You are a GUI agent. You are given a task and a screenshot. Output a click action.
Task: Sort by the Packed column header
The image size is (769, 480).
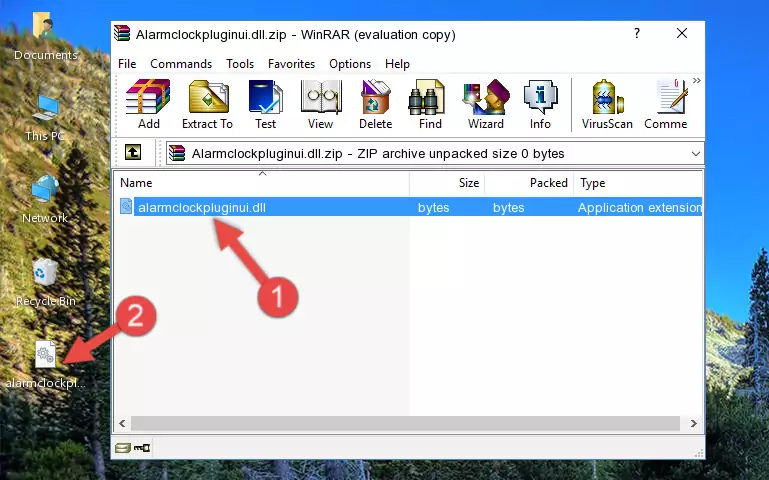(529, 183)
